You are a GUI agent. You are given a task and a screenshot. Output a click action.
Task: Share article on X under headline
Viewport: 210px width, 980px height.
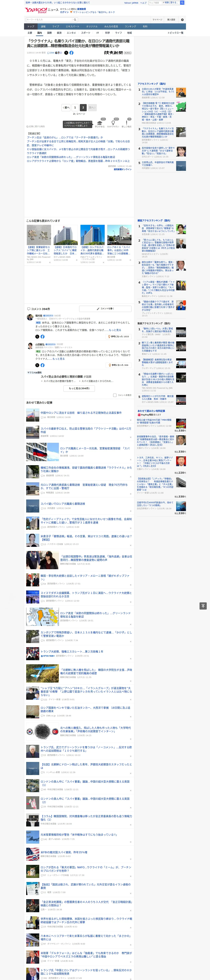66,53
